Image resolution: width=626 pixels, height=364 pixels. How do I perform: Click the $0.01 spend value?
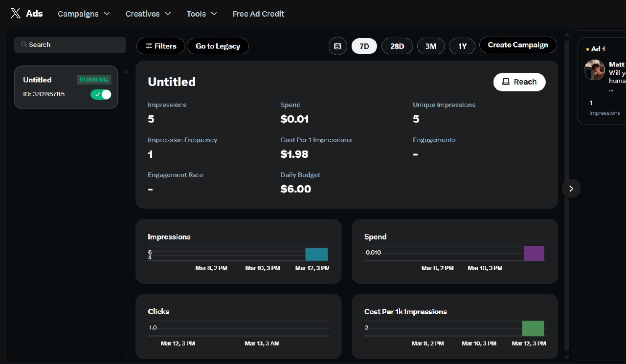coord(294,119)
